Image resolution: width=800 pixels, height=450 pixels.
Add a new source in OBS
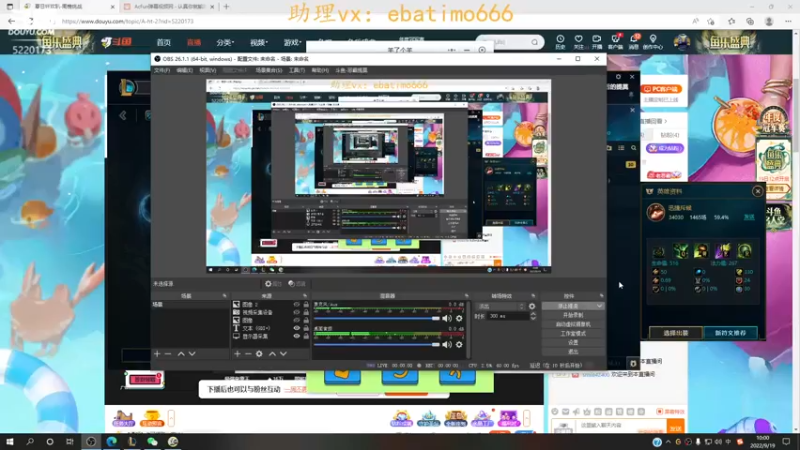click(237, 354)
